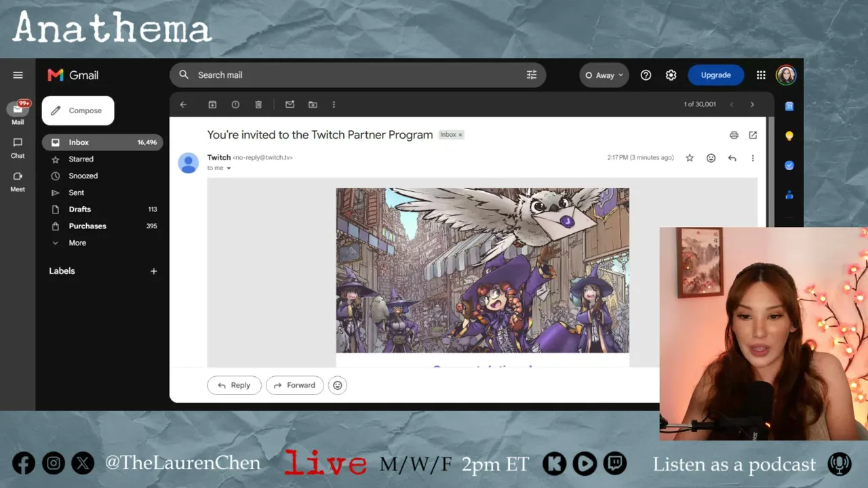
Task: Click the Reply button below the email
Action: coord(234,385)
